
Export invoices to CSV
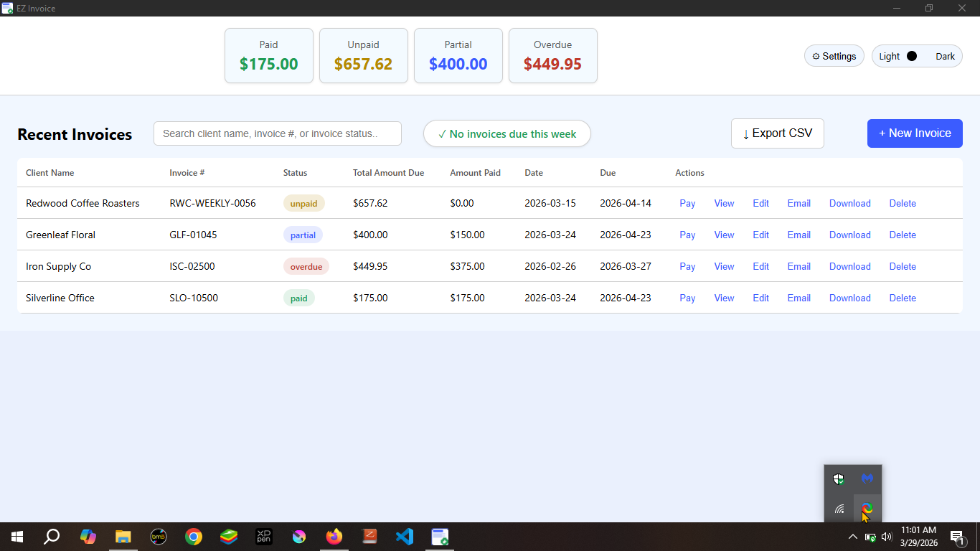point(777,133)
